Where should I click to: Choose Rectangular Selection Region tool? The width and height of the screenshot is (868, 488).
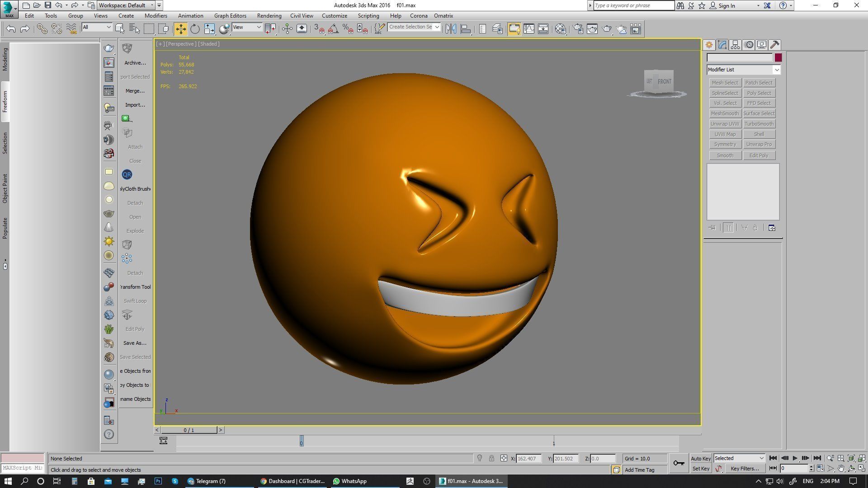point(149,29)
